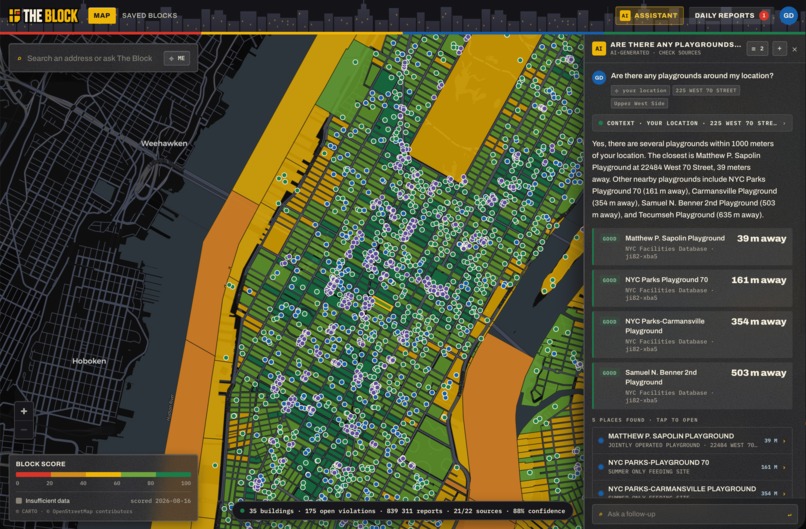
Task: Click the chevron on the 39 M row
Action: (x=784, y=441)
